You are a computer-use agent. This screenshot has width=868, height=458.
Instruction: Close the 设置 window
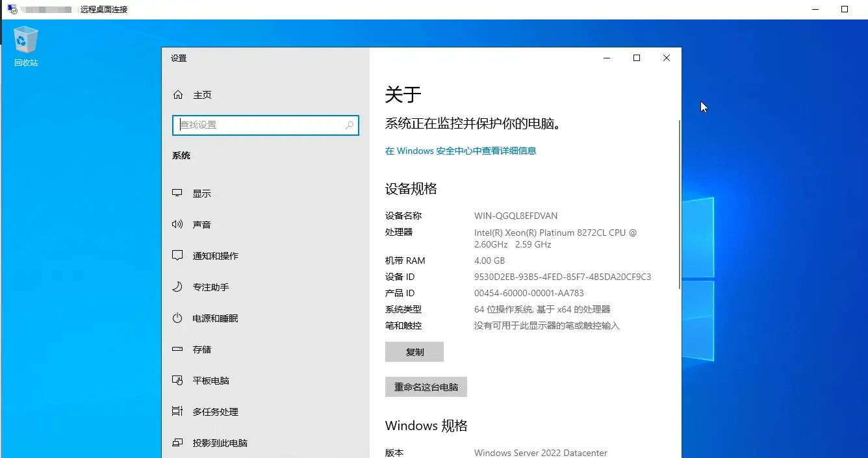point(667,58)
